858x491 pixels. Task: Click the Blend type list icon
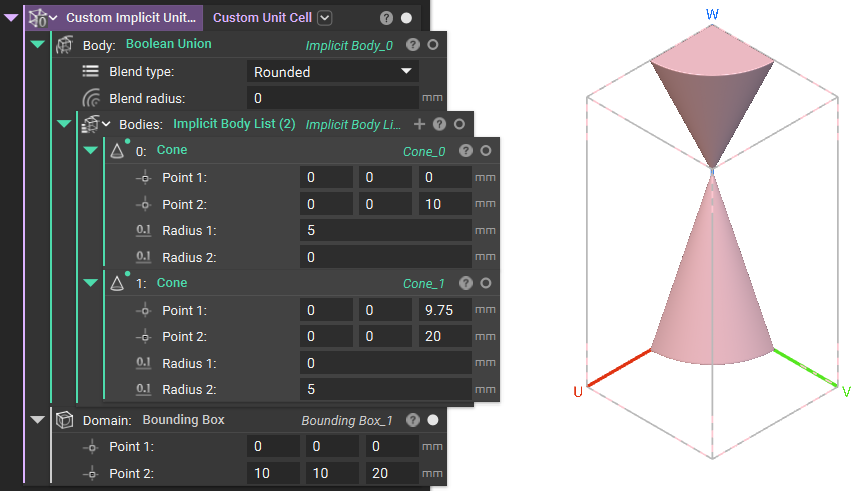[90, 71]
